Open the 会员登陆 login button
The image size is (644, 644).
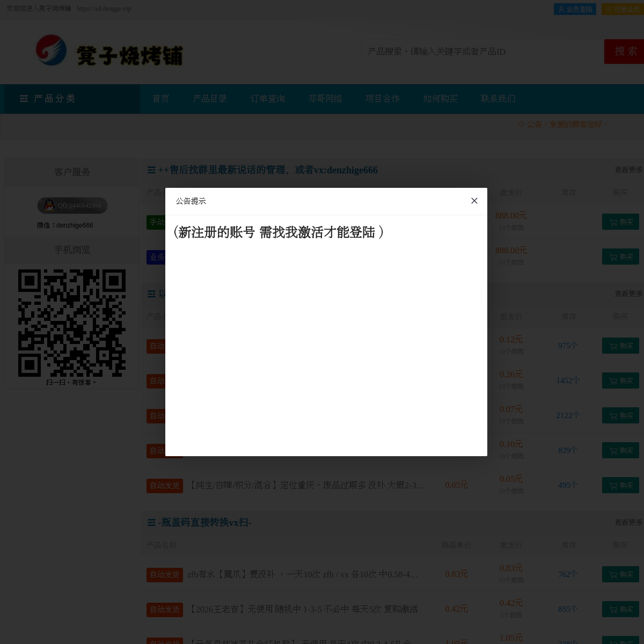pyautogui.click(x=575, y=9)
